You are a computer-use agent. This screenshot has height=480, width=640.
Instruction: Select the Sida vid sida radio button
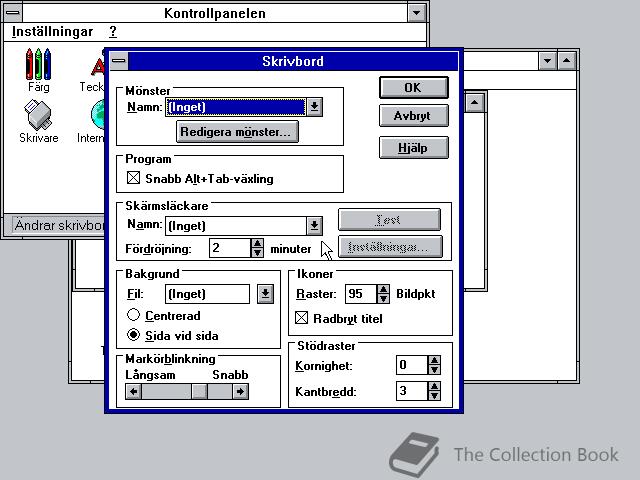133,335
